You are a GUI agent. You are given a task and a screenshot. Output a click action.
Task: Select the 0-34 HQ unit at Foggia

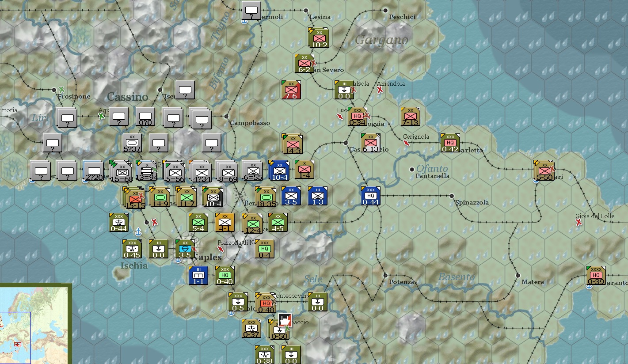click(358, 117)
